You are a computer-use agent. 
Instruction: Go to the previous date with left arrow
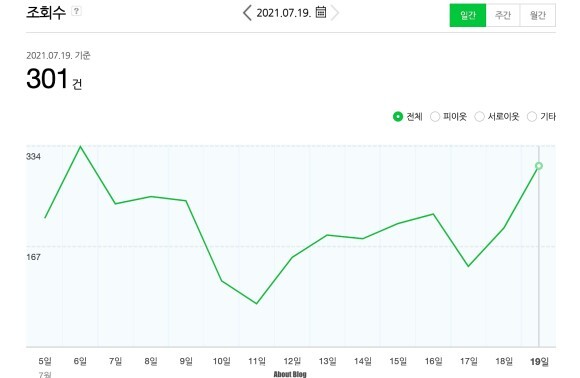point(247,13)
